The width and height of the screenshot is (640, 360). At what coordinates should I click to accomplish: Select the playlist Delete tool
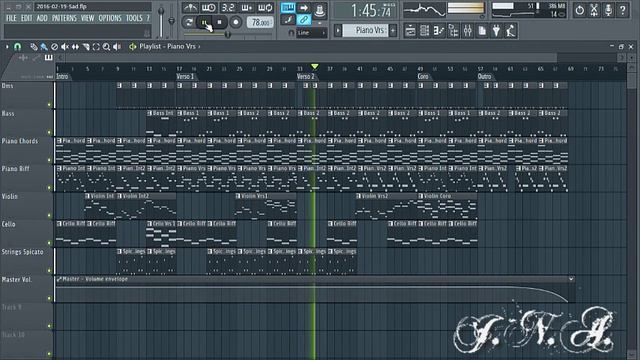[x=54, y=47]
